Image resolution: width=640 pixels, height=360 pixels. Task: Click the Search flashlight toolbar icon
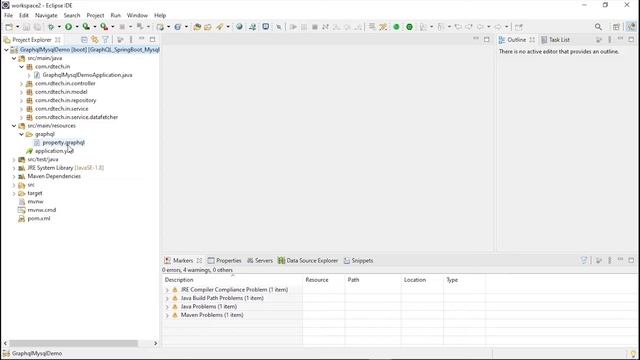pyautogui.click(x=220, y=27)
